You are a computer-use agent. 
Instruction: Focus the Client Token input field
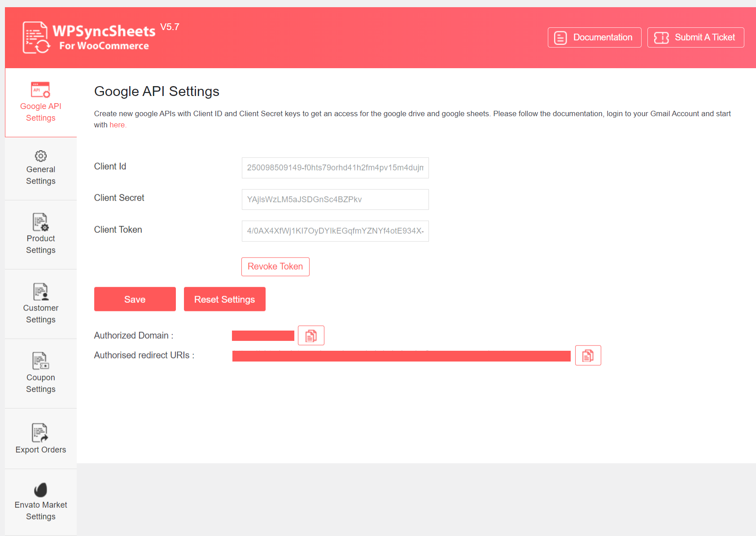pos(335,231)
